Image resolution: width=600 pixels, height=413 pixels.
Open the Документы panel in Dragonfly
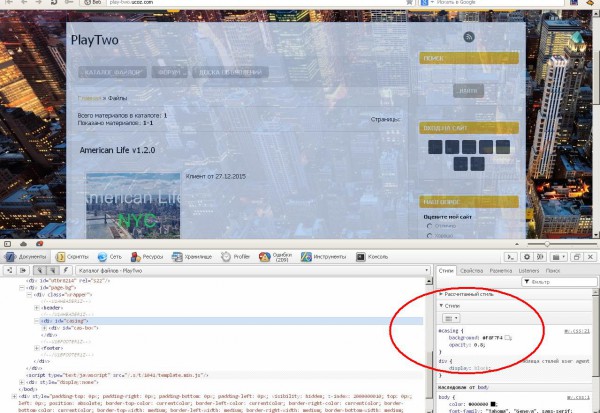(x=26, y=257)
